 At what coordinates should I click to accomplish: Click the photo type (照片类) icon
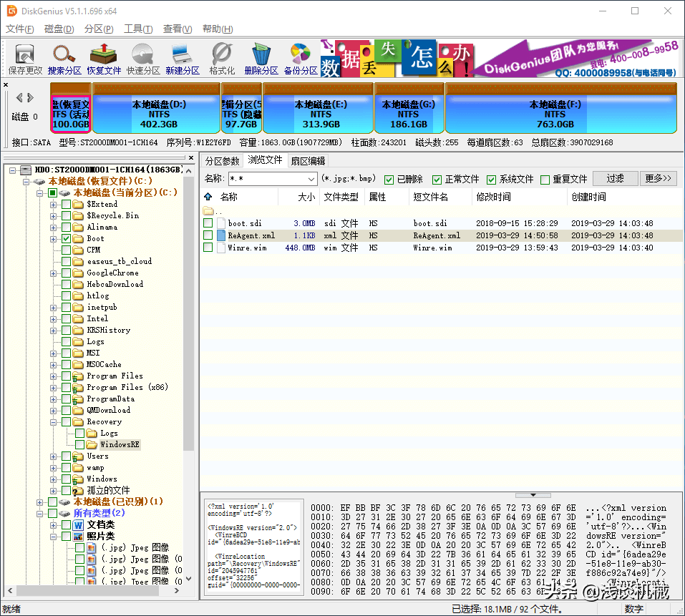79,536
